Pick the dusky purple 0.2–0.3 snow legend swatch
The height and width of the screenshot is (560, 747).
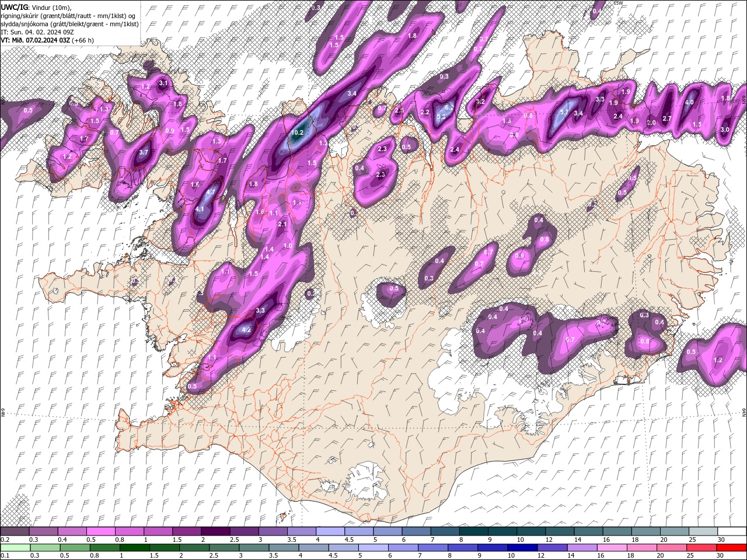pyautogui.click(x=14, y=531)
